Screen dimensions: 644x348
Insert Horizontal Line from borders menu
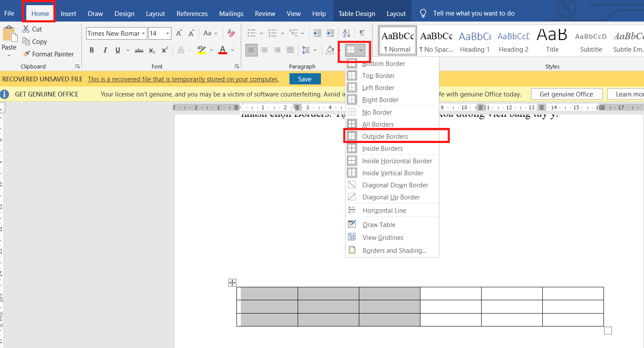tap(392, 211)
